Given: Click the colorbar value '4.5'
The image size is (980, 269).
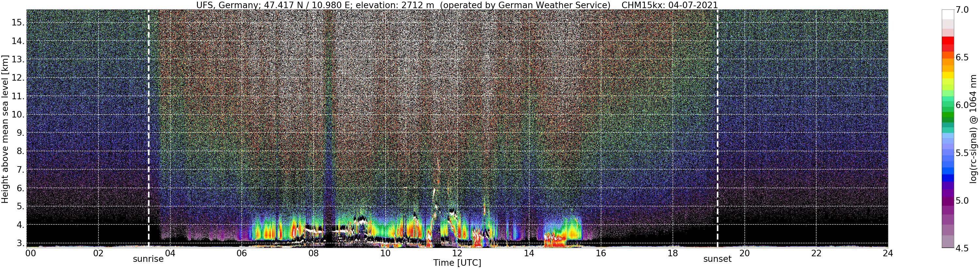Looking at the screenshot, I should [x=962, y=248].
